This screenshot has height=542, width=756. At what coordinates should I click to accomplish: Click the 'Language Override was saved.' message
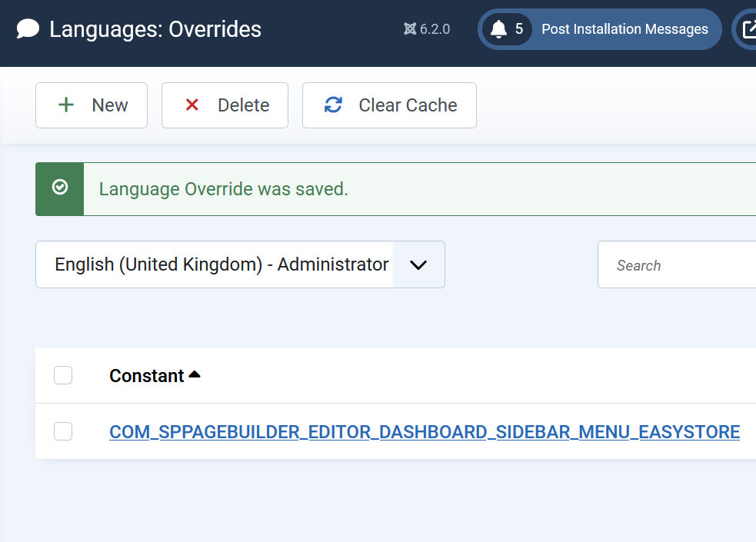224,189
